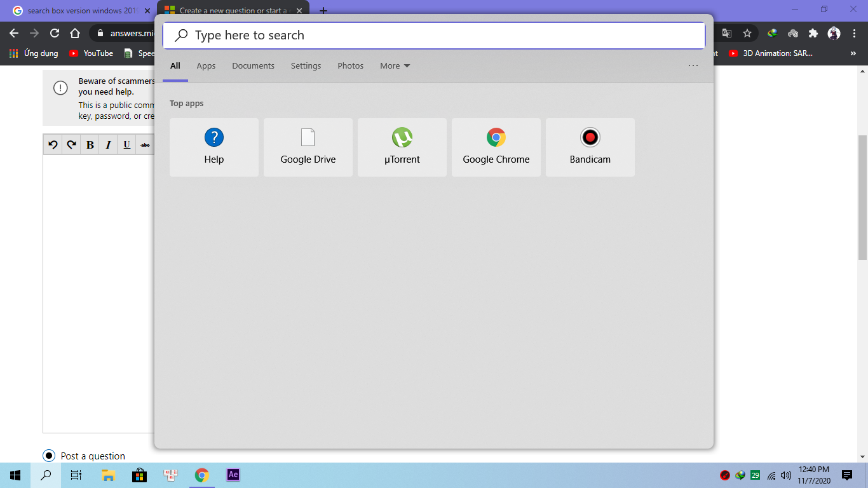The image size is (868, 488).
Task: Open the clock showing 12:40 PM
Action: pos(813,475)
